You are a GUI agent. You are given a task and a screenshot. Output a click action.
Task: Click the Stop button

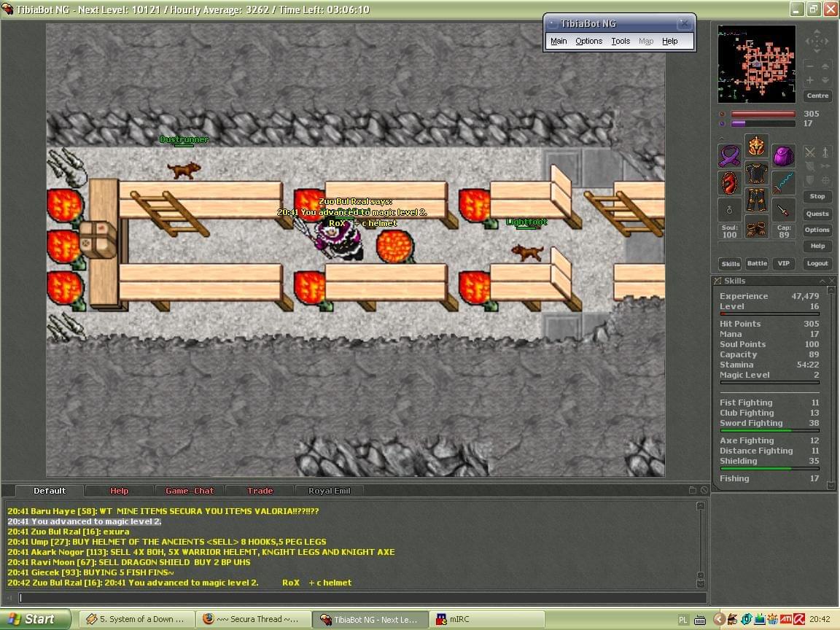point(817,197)
